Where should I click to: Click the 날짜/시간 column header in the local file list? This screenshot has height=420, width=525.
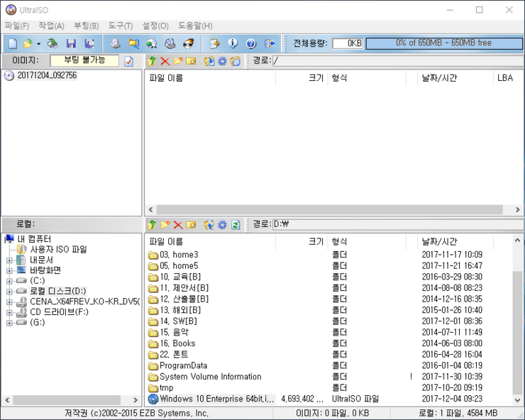point(455,241)
